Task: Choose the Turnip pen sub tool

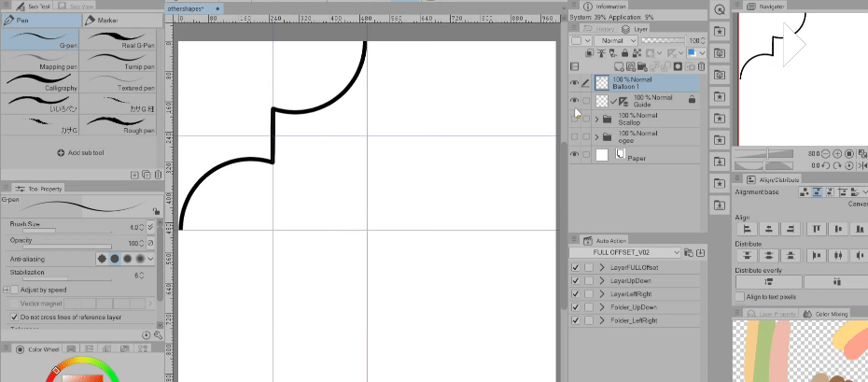Action: pos(119,61)
